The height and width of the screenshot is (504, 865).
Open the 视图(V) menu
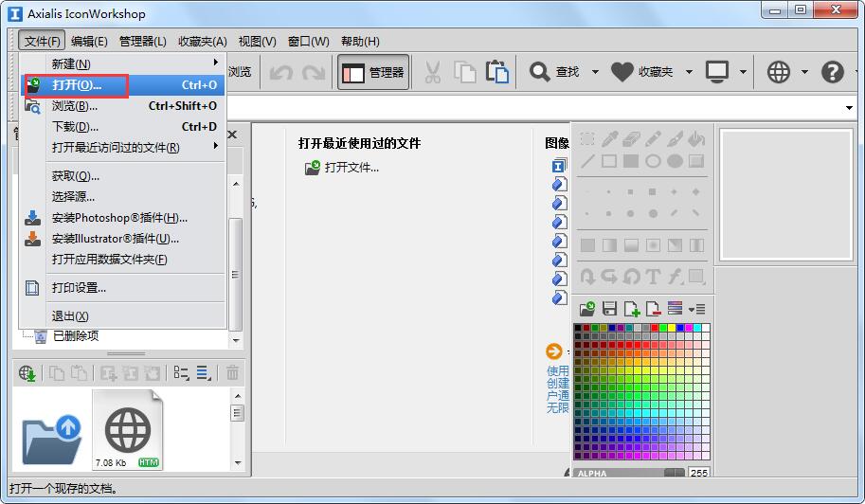tap(257, 42)
